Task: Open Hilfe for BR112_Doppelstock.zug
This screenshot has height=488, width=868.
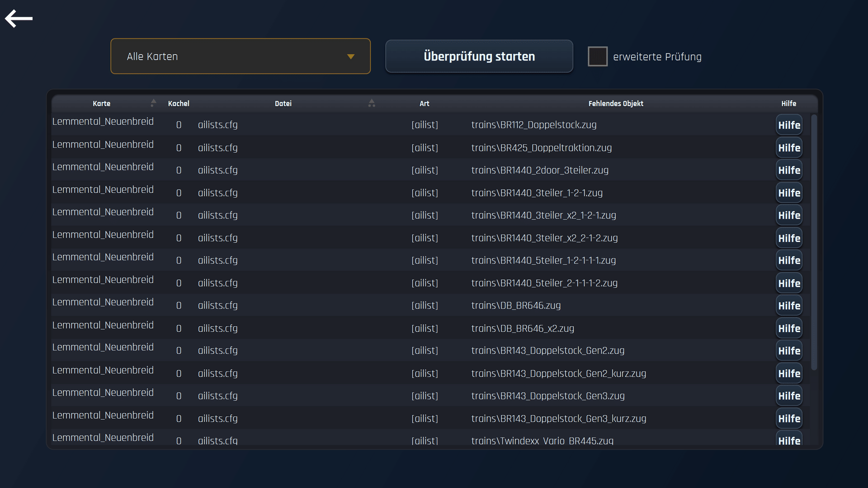Action: (789, 125)
